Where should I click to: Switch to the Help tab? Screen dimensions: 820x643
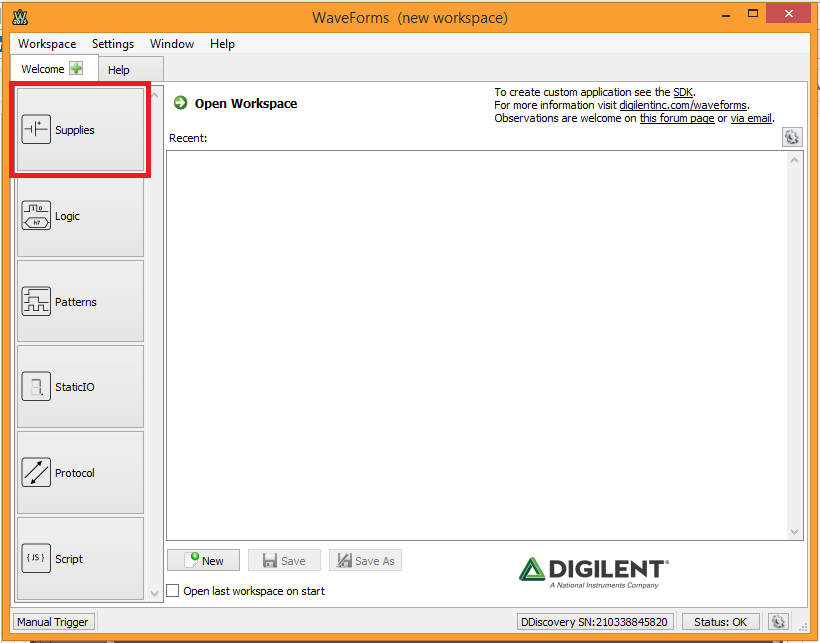(x=131, y=70)
